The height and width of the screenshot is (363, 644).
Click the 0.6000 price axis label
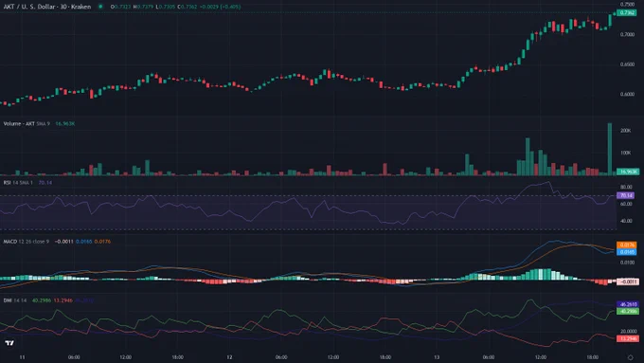[627, 94]
